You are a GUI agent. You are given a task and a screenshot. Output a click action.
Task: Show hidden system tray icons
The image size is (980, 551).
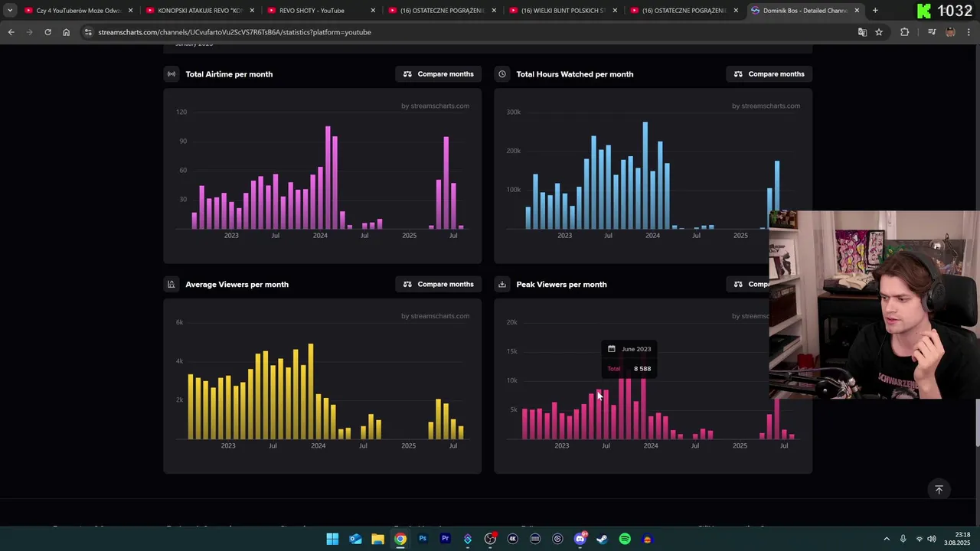[887, 540]
